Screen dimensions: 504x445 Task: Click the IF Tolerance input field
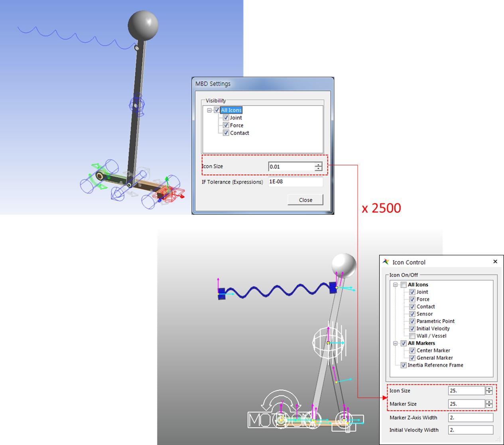[295, 182]
